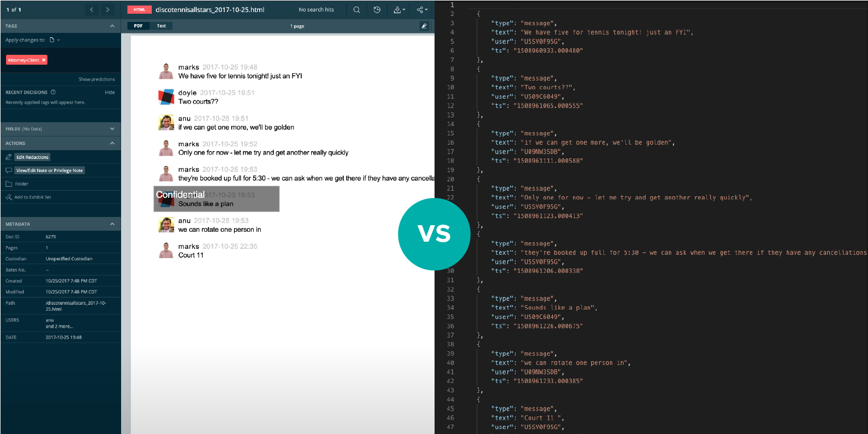Screen dimensions: 868x434
Task: Click Unspecified Custodian value
Action: coord(69,259)
